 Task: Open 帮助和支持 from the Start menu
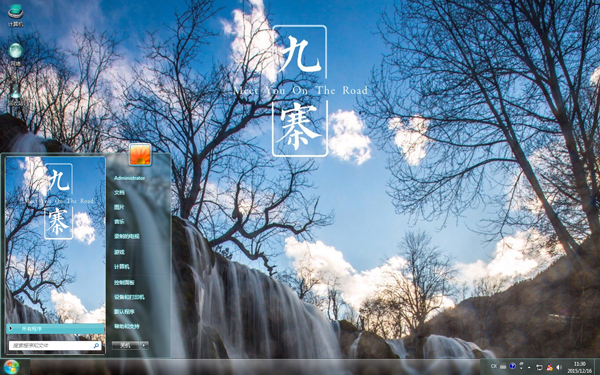tap(126, 326)
